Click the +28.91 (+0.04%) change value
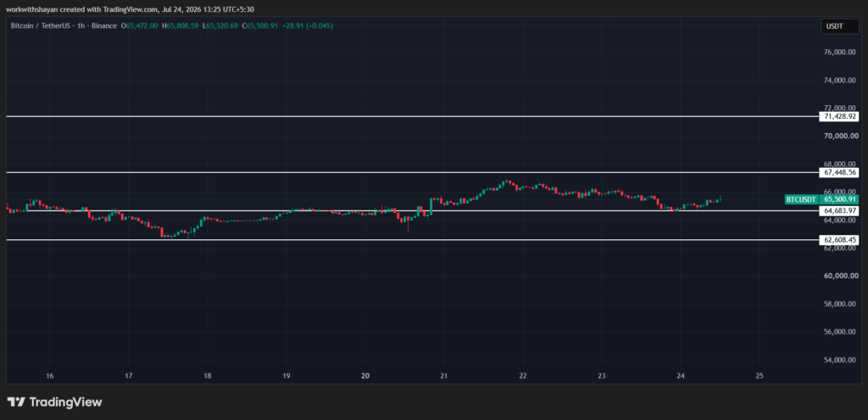 (308, 25)
